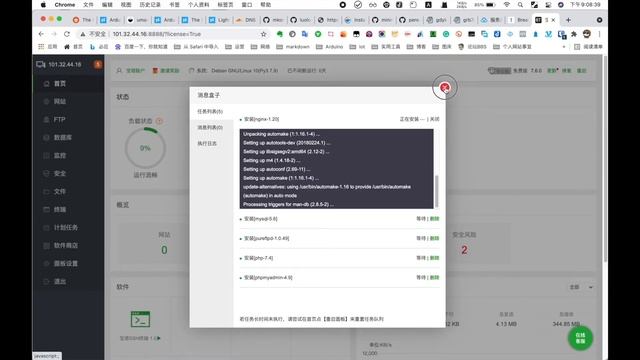Close the 消息盒子 dialog with red X
The height and width of the screenshot is (360, 640).
[x=444, y=87]
